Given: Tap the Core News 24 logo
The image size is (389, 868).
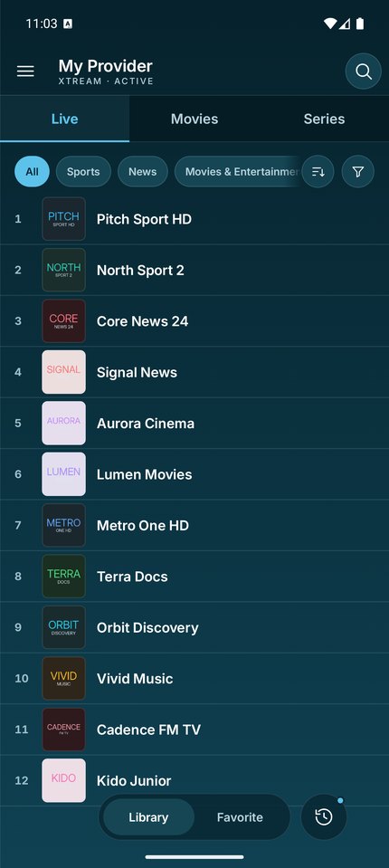Looking at the screenshot, I should click(x=63, y=321).
